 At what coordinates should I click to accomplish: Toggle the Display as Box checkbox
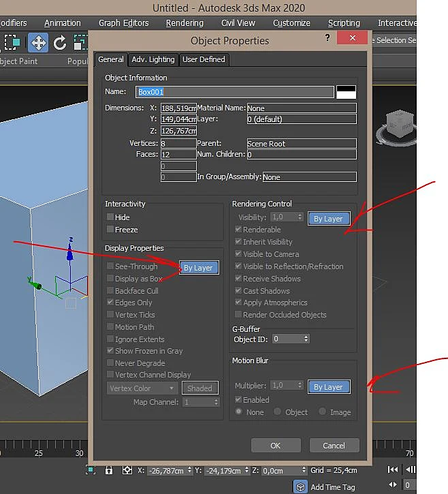point(110,278)
